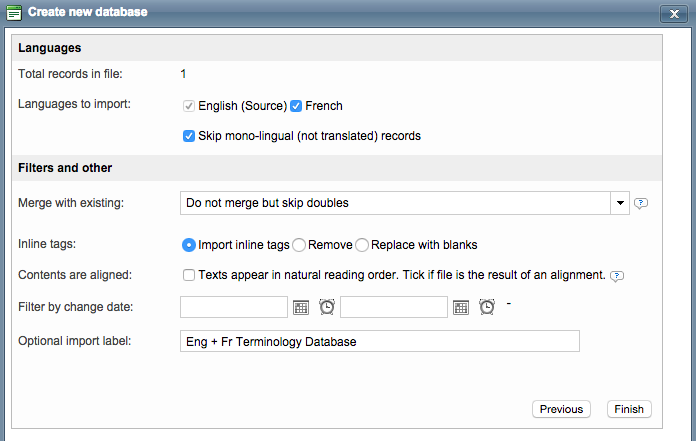Select the Import inline tags radio button

pos(189,245)
